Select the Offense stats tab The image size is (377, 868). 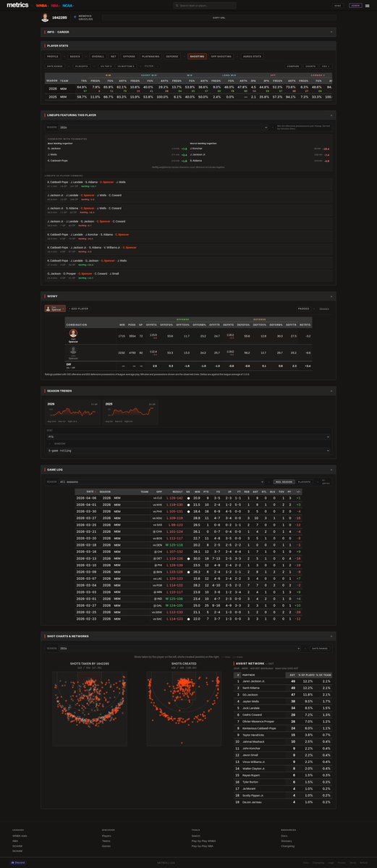click(x=129, y=56)
